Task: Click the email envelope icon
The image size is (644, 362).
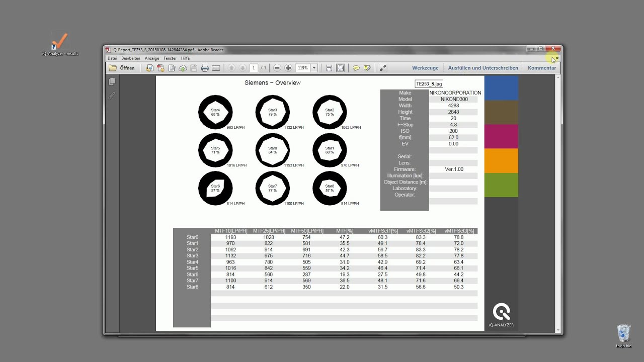Action: coord(216,68)
